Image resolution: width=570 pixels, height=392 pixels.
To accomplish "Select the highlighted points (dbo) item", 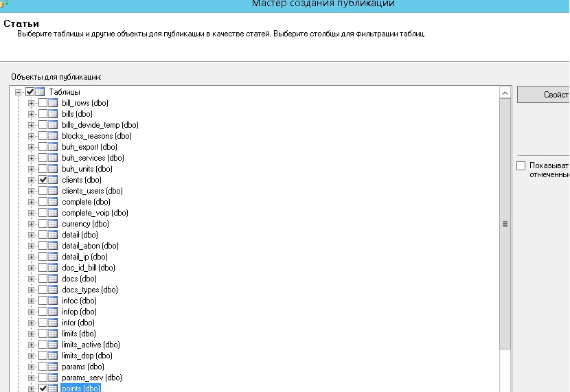I will [80, 389].
